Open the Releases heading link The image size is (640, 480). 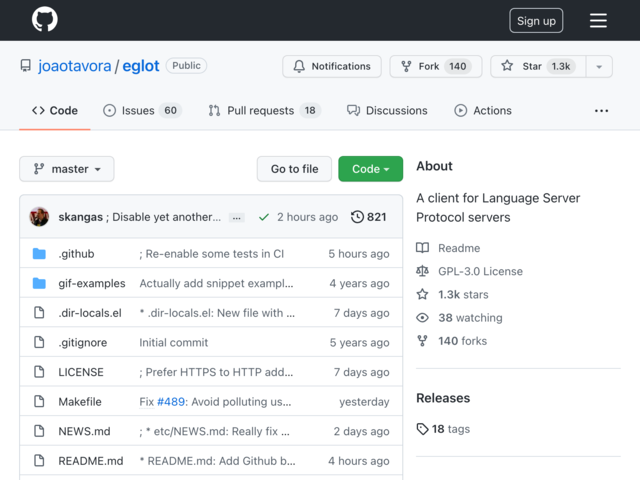(x=443, y=398)
